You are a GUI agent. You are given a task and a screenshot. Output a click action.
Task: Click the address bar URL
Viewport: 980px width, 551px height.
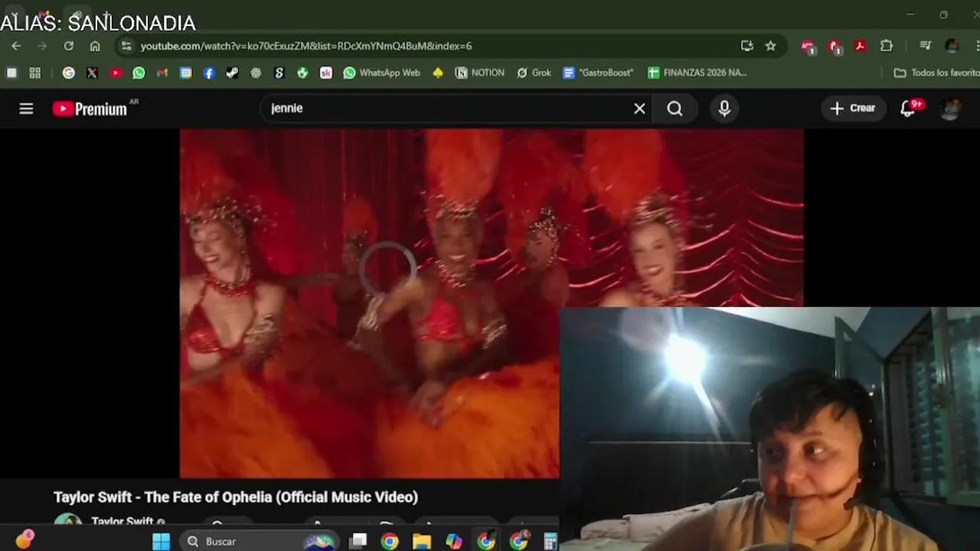[x=306, y=46]
